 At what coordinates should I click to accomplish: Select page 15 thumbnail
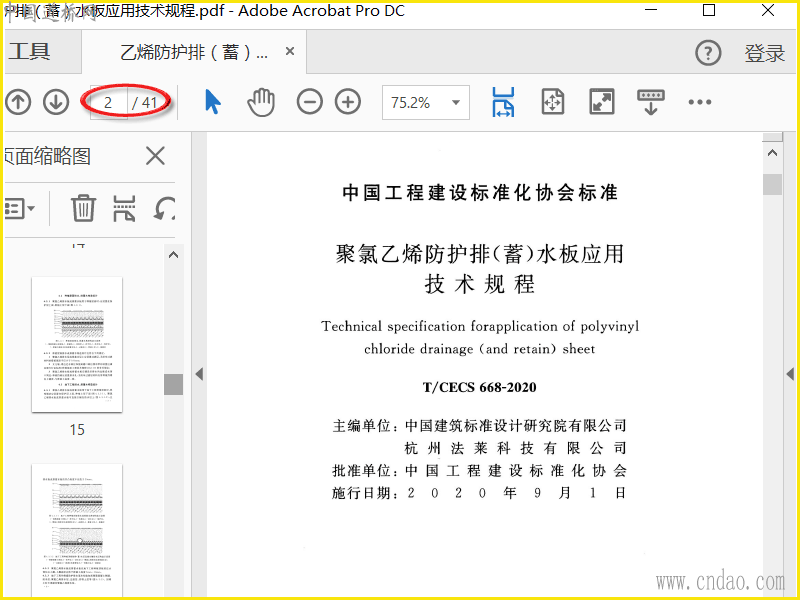77,344
